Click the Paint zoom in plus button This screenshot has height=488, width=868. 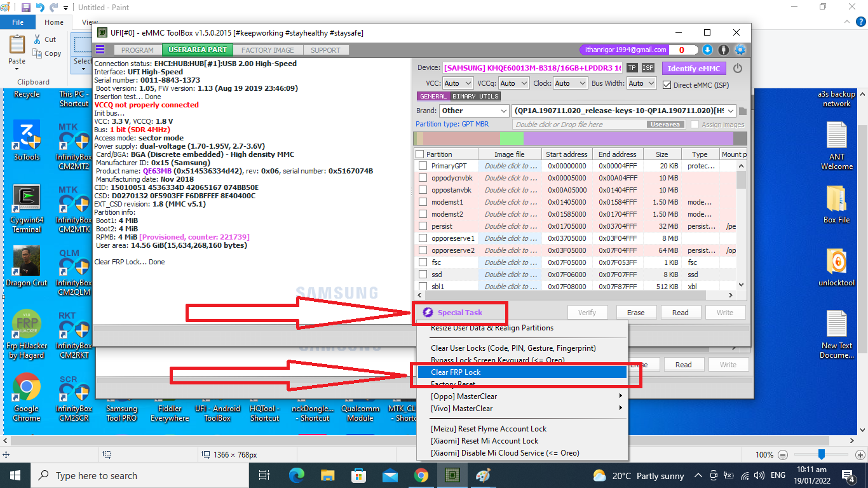click(x=860, y=455)
